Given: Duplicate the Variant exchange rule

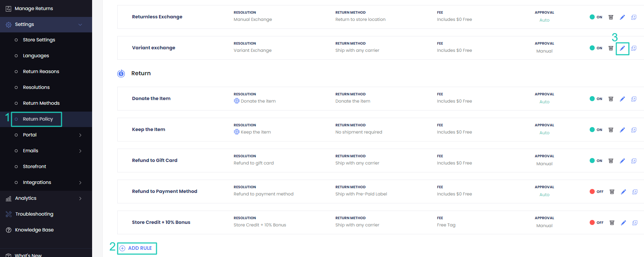Looking at the screenshot, I should [634, 48].
